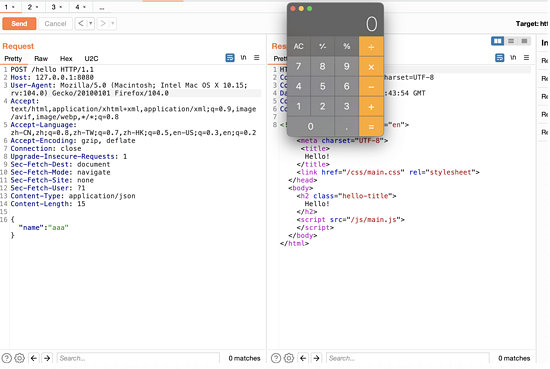The width and height of the screenshot is (550, 369).
Task: Switch to Repeater tab 2
Action: tap(33, 7)
